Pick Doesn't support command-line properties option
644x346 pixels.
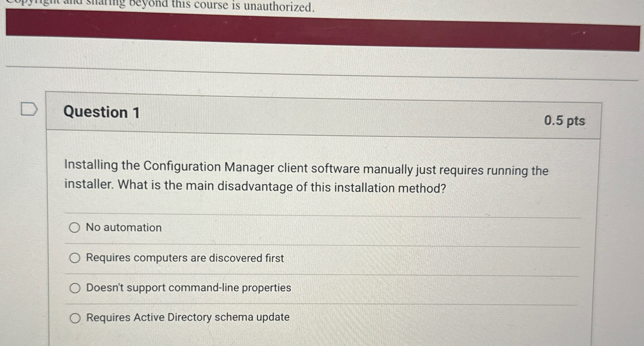[75, 288]
